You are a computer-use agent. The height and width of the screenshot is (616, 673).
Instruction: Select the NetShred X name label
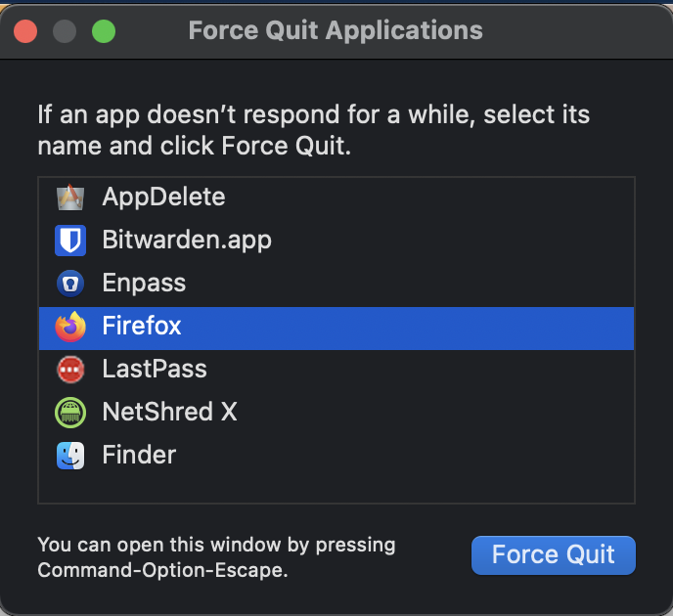coord(169,413)
